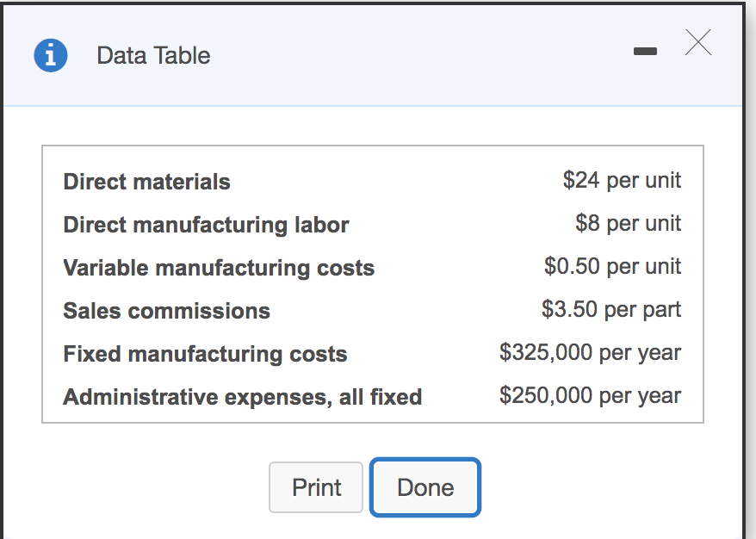Click the $0.50 per unit value
The width and height of the screenshot is (756, 539).
pyautogui.click(x=612, y=266)
